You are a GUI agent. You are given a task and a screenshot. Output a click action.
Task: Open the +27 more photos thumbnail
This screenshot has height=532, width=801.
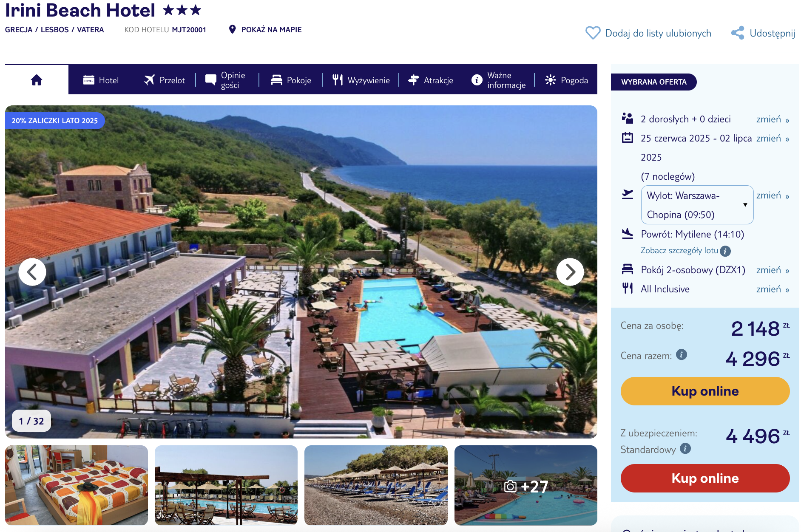(x=525, y=485)
